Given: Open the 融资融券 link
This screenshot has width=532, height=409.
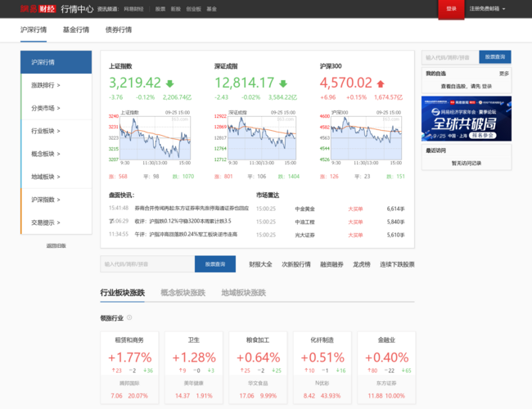Looking at the screenshot, I should pos(331,264).
